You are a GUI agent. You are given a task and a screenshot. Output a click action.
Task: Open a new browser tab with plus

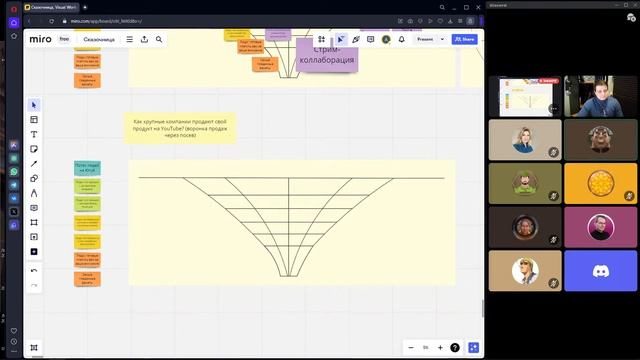coord(85,7)
